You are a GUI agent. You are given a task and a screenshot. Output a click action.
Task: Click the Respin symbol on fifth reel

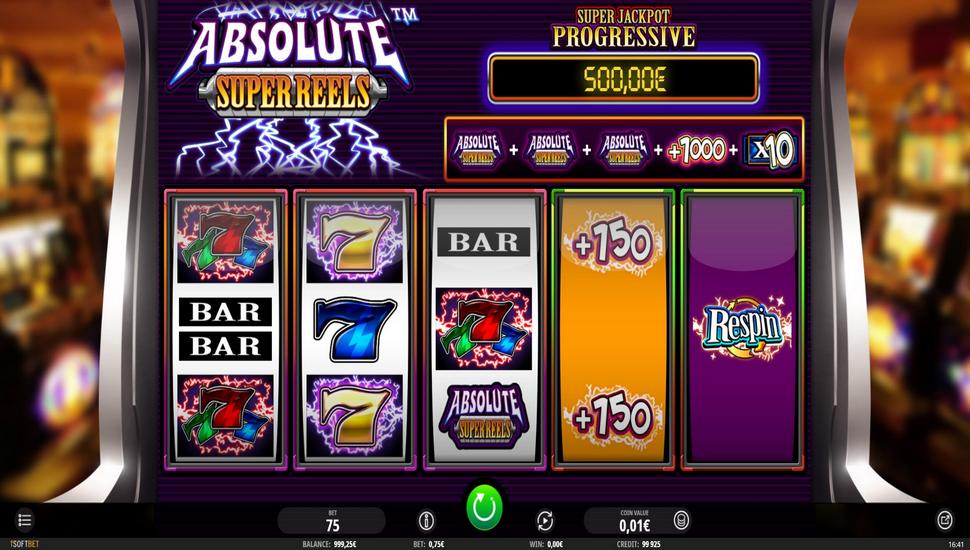click(x=742, y=327)
